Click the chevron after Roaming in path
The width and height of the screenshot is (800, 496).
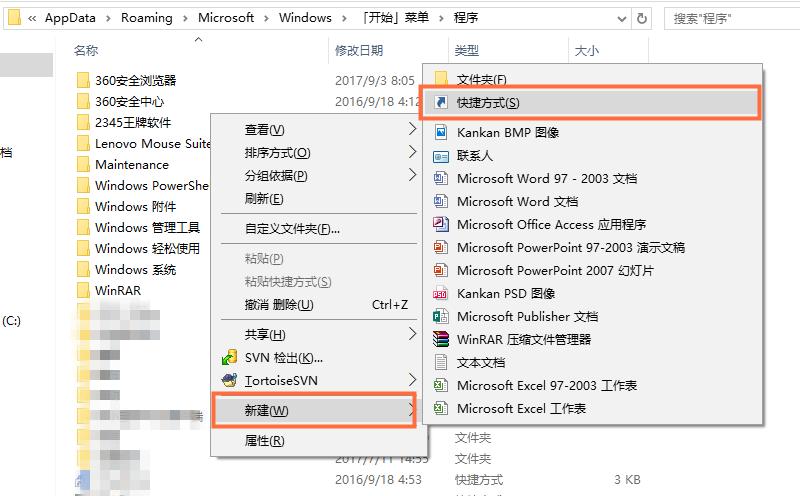[x=185, y=18]
